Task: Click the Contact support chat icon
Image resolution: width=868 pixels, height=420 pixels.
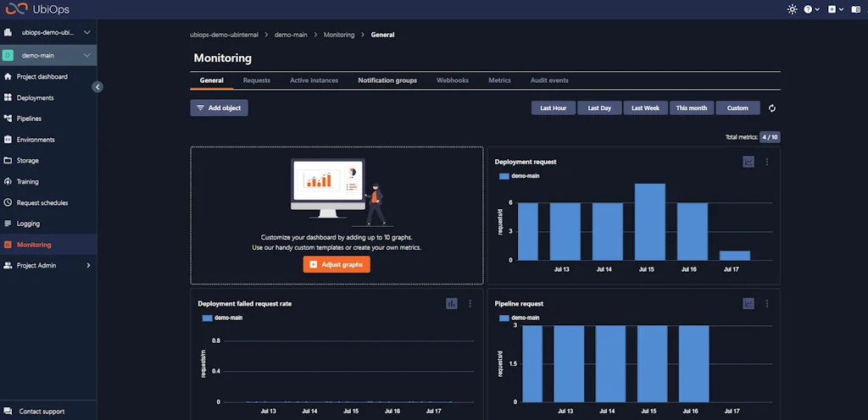Action: pos(8,412)
